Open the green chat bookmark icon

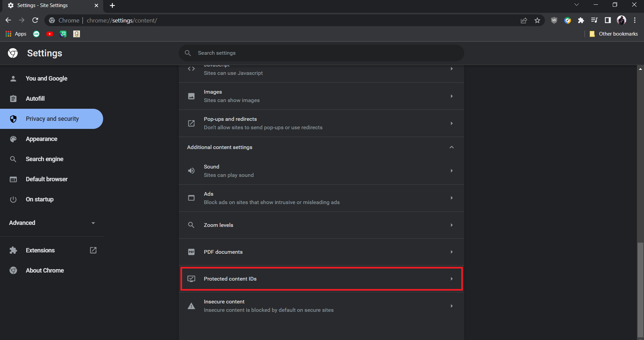(x=63, y=34)
